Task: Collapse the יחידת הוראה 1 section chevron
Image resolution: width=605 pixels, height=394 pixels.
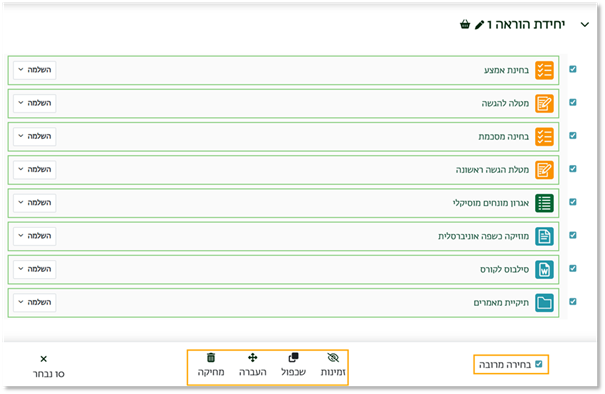Action: point(585,25)
